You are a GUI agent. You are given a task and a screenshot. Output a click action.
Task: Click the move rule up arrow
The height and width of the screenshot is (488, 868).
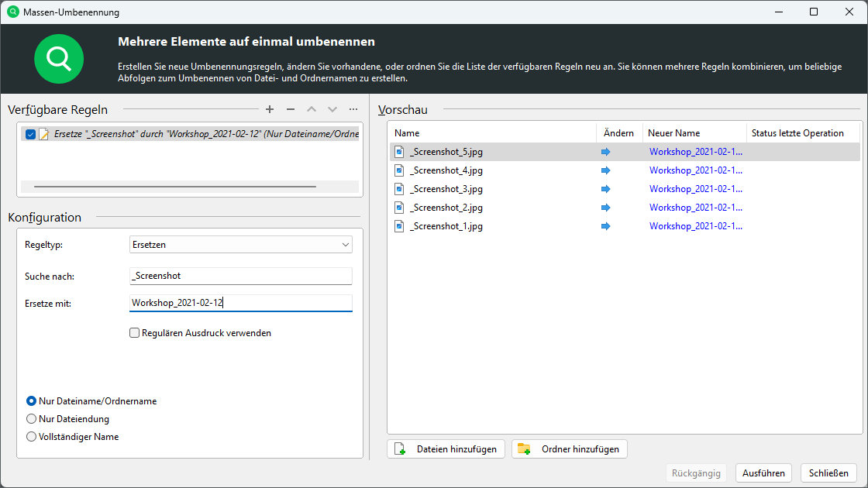pyautogui.click(x=312, y=110)
